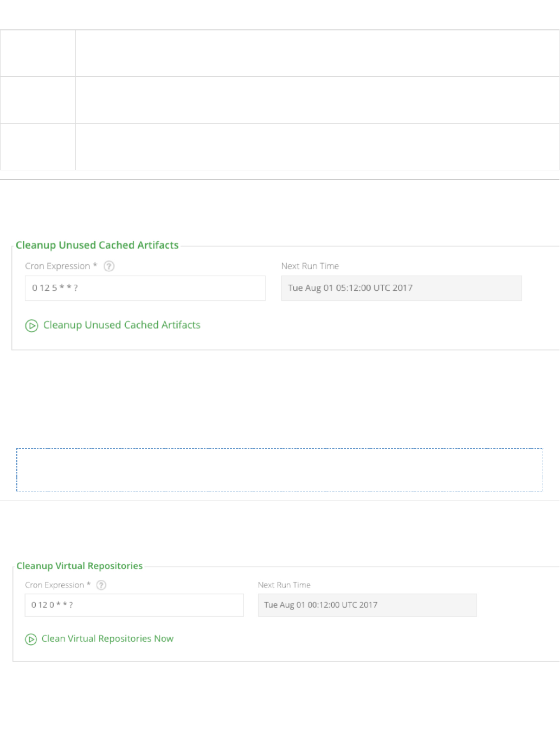The height and width of the screenshot is (755, 560).
Task: Click the top row's narrow left table cell
Action: point(38,53)
